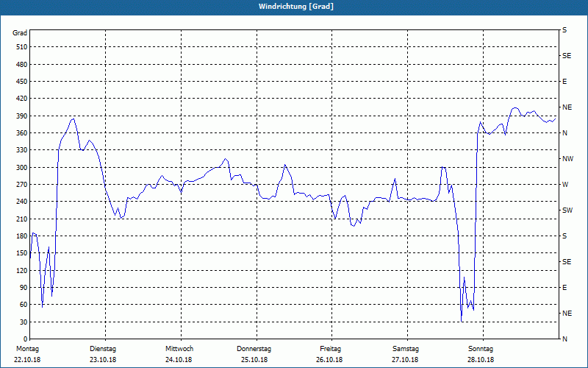Select the 'Donnerstag' day label
Screen dimensions: 588x368
(x=254, y=349)
